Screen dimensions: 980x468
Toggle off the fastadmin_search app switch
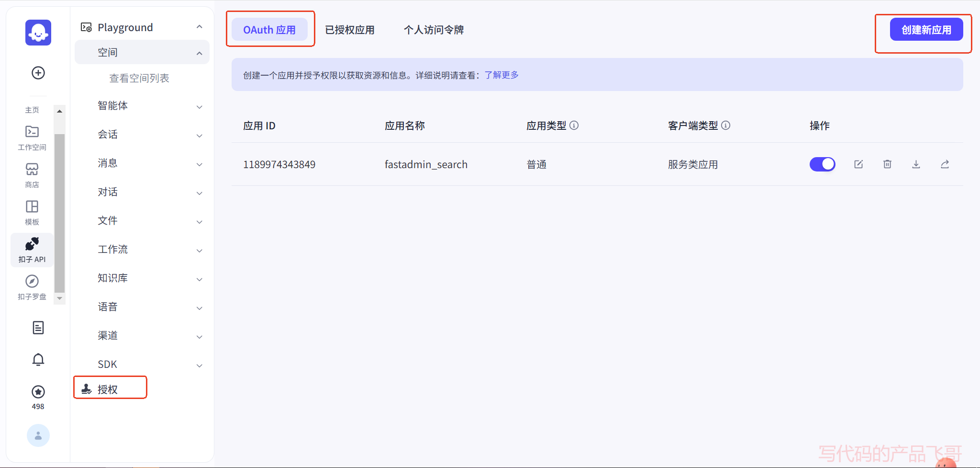pyautogui.click(x=822, y=164)
